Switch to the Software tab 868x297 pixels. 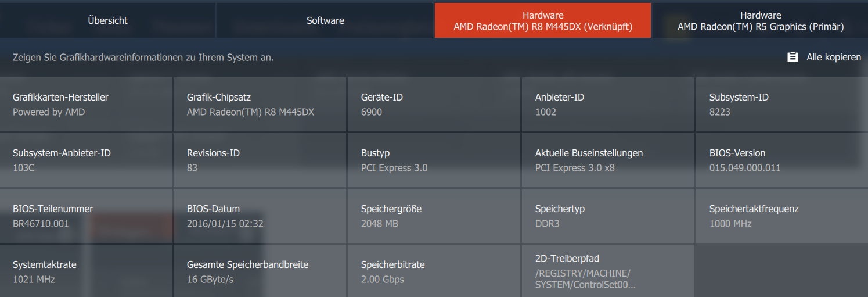(325, 20)
